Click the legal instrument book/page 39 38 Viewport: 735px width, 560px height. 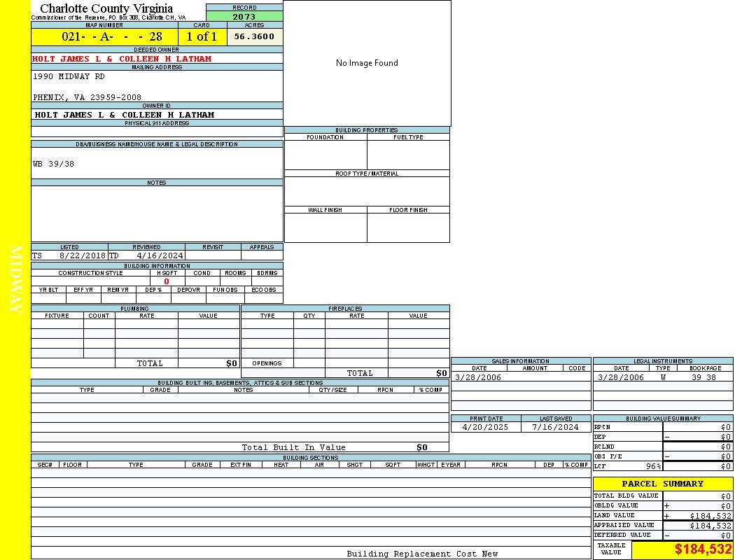[703, 377]
